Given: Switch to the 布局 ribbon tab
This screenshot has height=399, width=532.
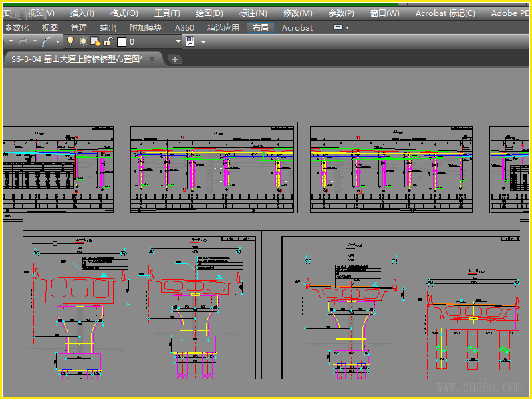Looking at the screenshot, I should [x=260, y=27].
